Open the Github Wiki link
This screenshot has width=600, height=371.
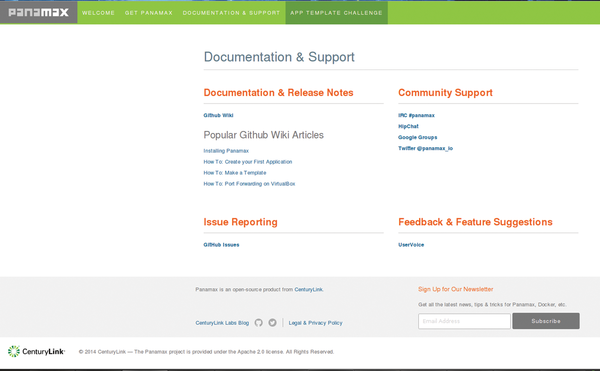pyautogui.click(x=218, y=115)
